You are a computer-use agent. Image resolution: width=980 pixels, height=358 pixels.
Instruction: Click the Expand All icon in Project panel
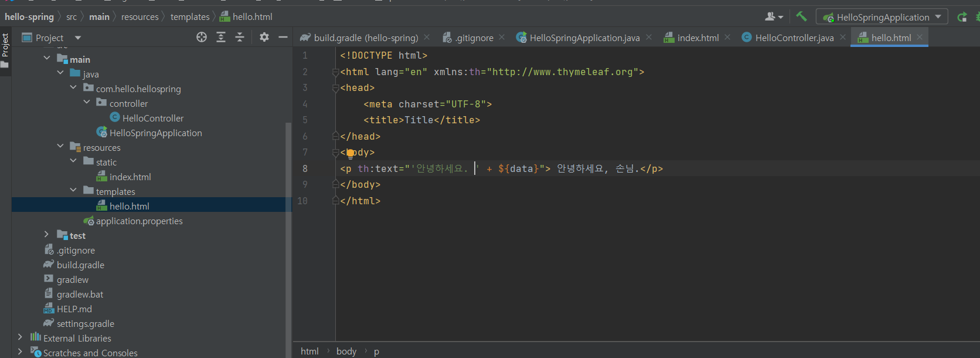[221, 37]
